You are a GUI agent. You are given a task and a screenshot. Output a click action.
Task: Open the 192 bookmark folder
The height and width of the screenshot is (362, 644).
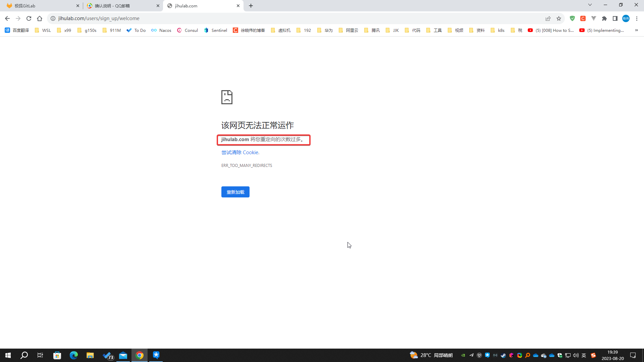point(304,30)
